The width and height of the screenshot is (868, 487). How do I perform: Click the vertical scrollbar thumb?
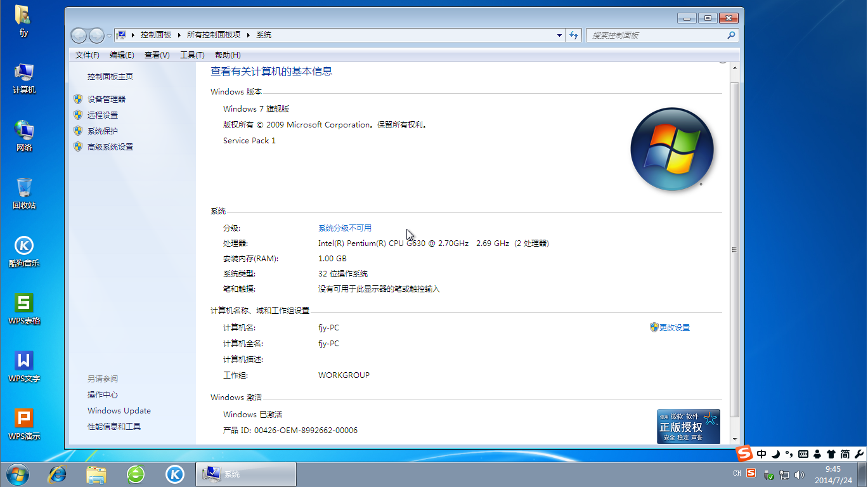tap(735, 250)
